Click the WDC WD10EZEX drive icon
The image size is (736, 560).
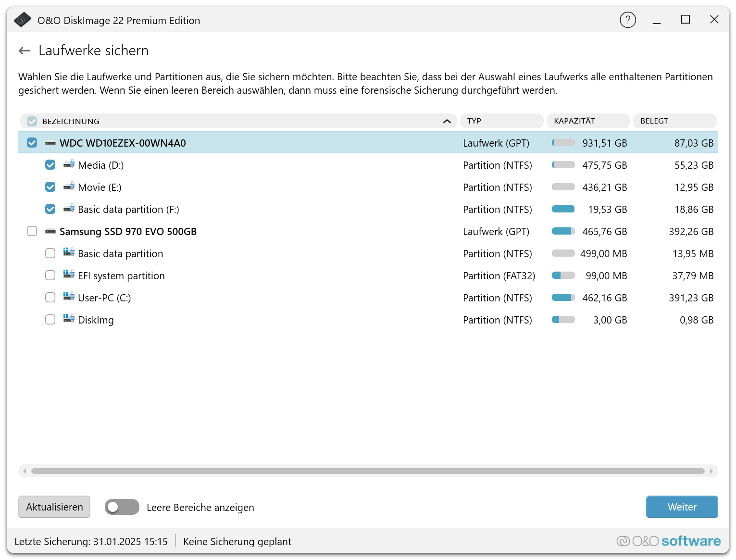[50, 143]
